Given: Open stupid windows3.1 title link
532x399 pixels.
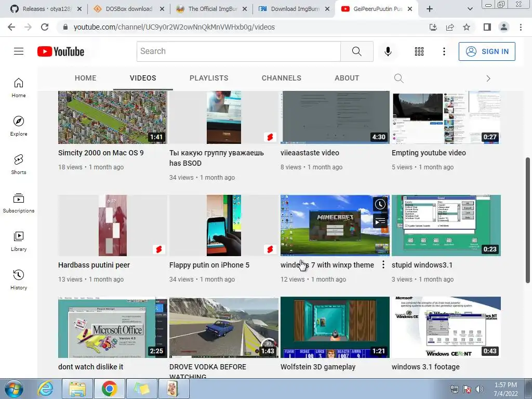Looking at the screenshot, I should (x=422, y=265).
